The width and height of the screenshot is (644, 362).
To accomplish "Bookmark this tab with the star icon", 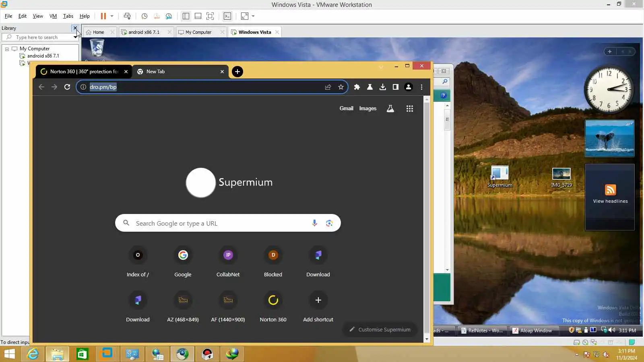I will pyautogui.click(x=341, y=87).
